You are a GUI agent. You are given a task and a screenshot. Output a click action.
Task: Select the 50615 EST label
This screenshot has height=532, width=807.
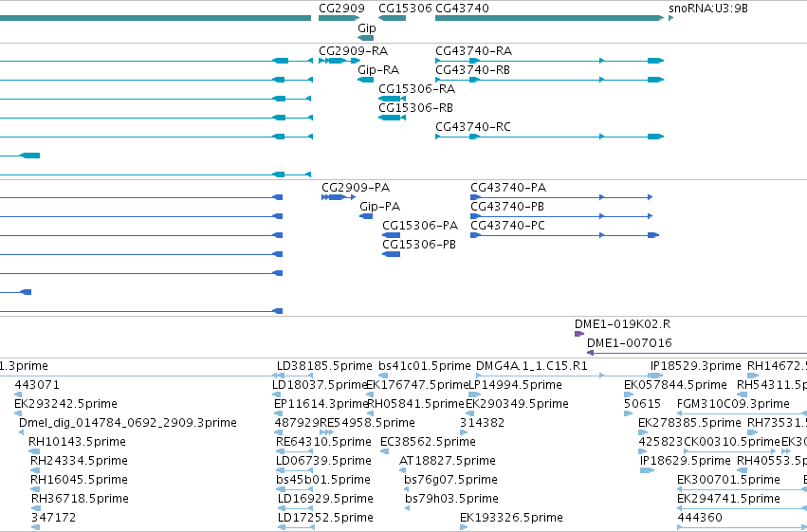pos(642,404)
